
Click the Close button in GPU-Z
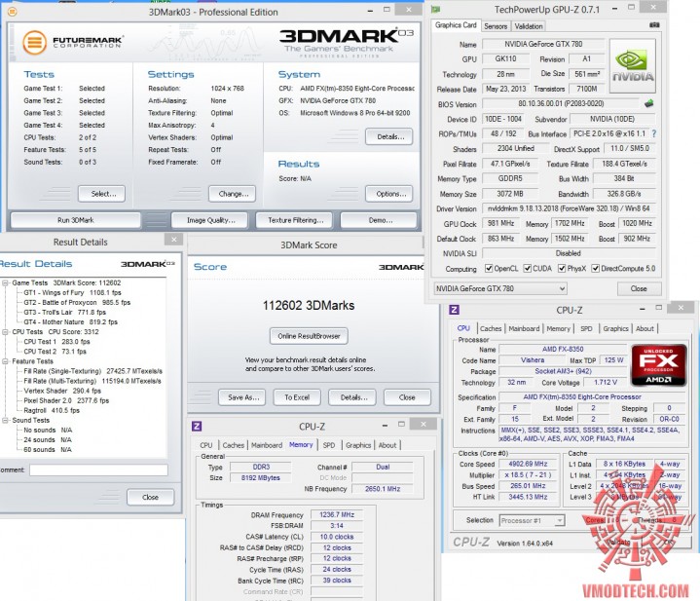click(639, 288)
